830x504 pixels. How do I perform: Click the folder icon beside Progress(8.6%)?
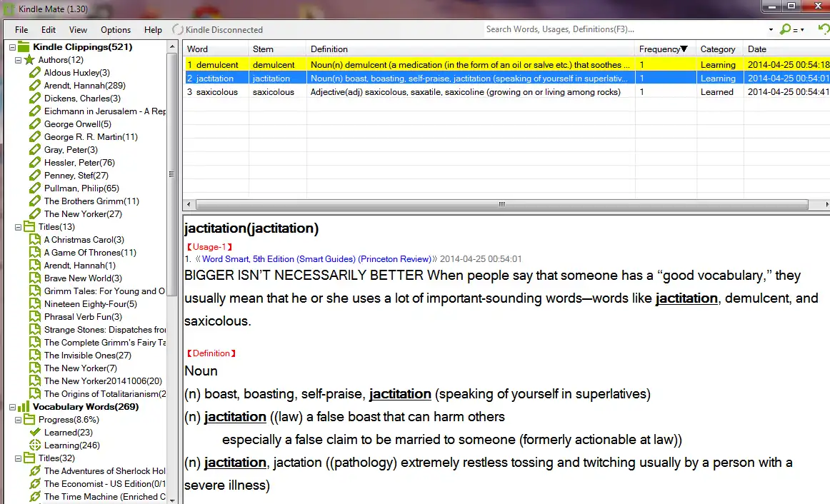[30, 419]
